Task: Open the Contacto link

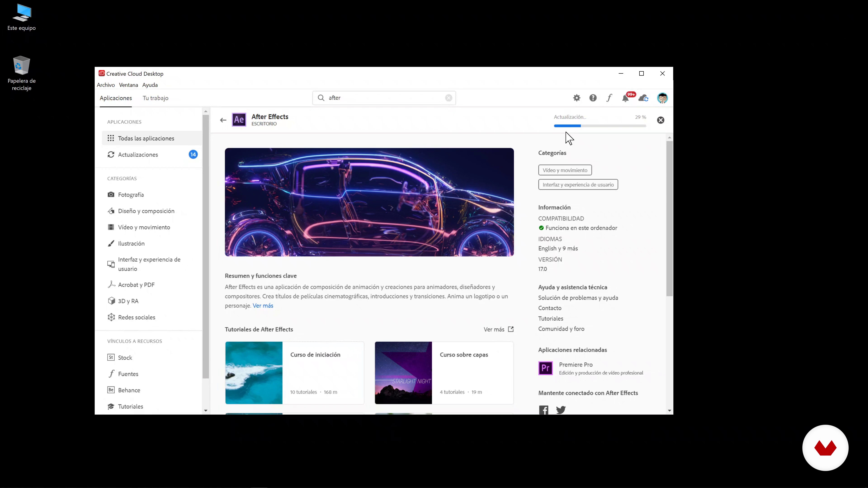Action: click(550, 308)
